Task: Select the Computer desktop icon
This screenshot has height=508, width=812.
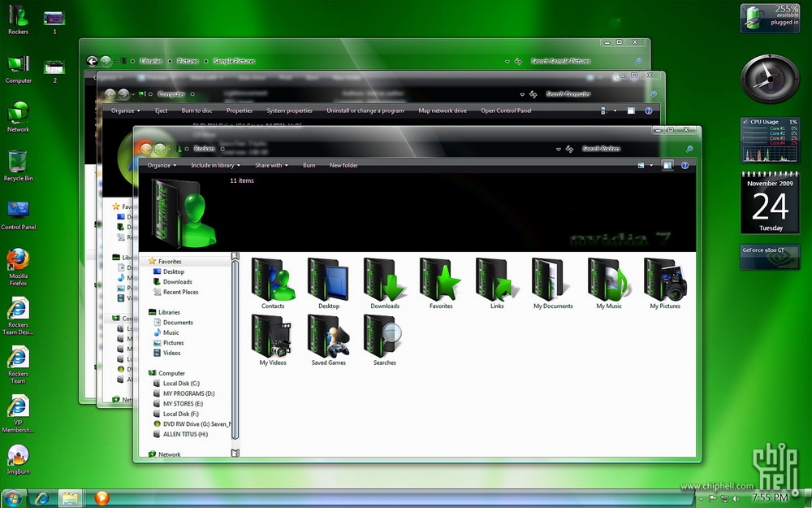Action: 18,69
